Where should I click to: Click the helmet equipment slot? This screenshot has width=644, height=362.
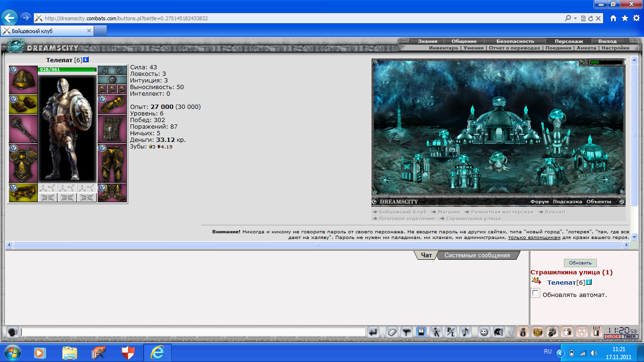point(23,80)
